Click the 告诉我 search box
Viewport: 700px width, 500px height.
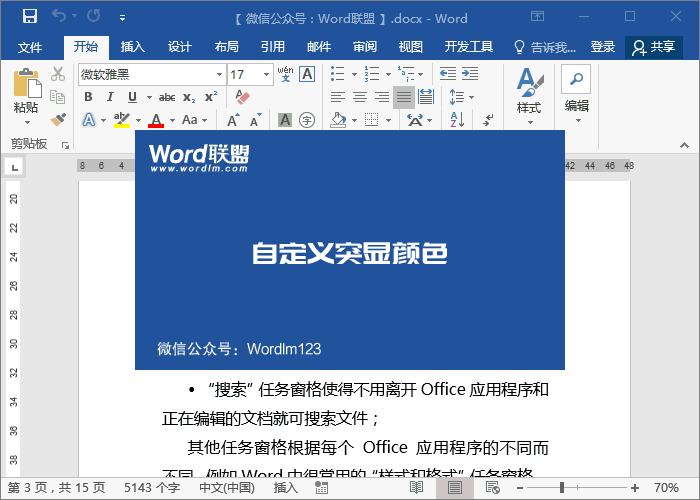545,47
